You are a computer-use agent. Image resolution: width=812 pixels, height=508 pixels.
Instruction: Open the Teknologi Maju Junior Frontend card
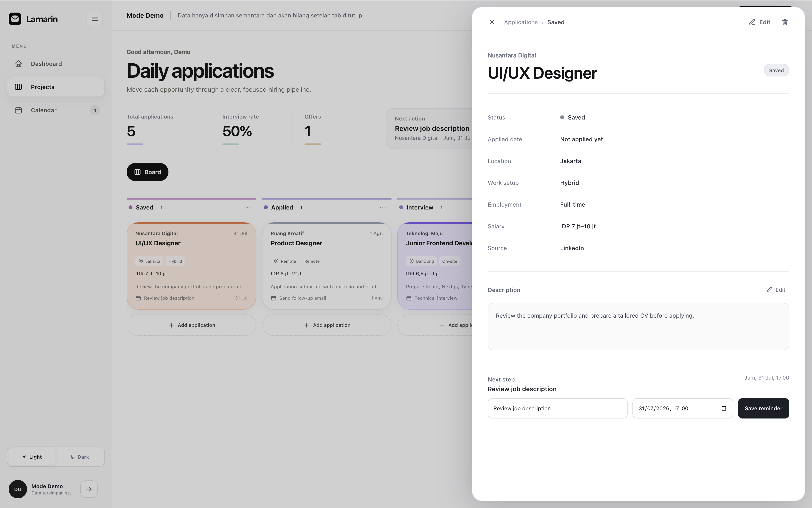[435, 265]
